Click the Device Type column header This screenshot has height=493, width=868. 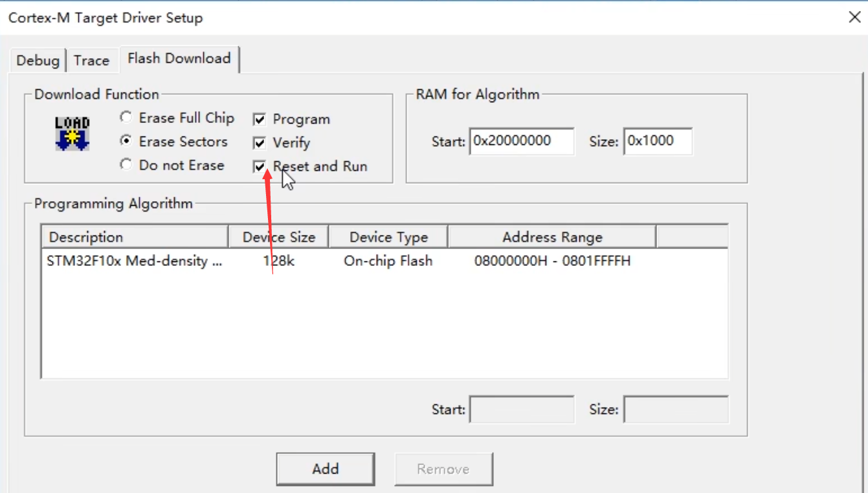click(x=388, y=237)
